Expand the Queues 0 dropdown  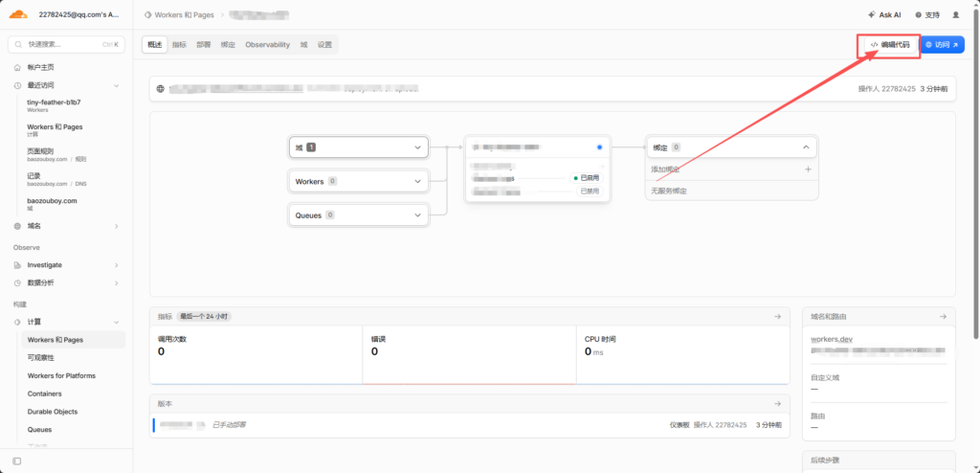[359, 215]
